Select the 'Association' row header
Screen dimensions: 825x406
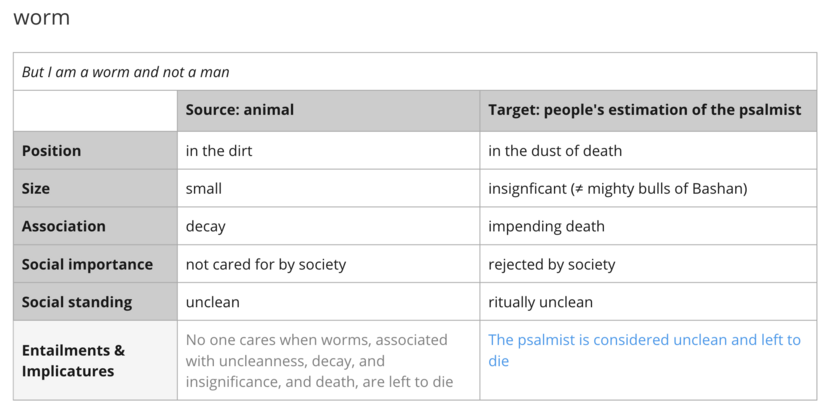tap(64, 226)
